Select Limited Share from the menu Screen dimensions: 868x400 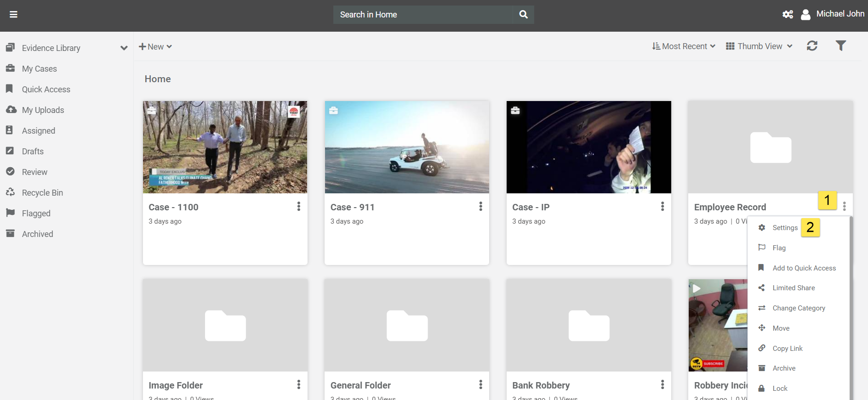coord(794,288)
